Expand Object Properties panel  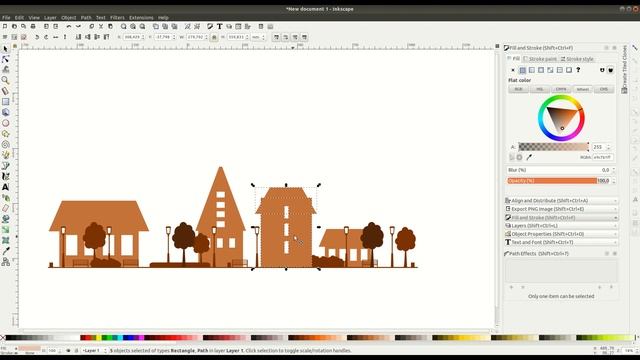561,234
